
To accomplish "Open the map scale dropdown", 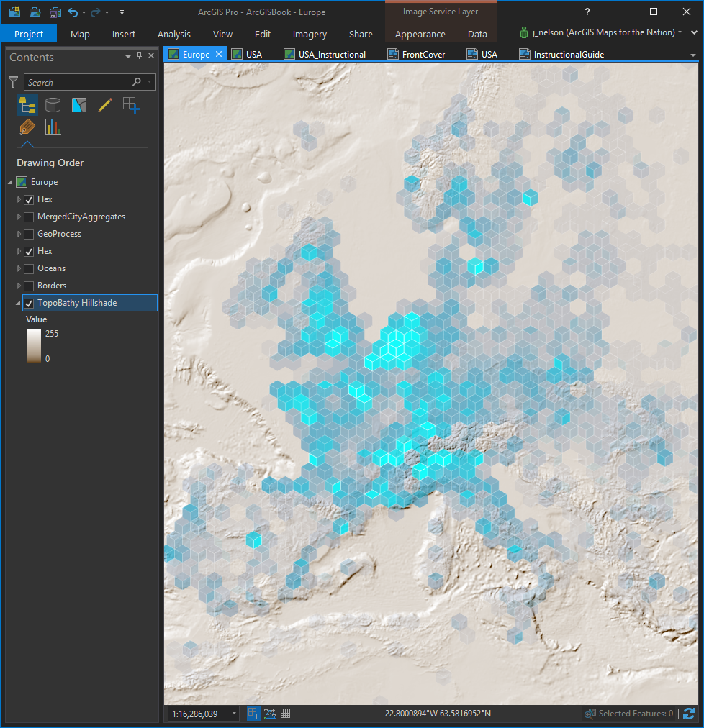I will (234, 713).
